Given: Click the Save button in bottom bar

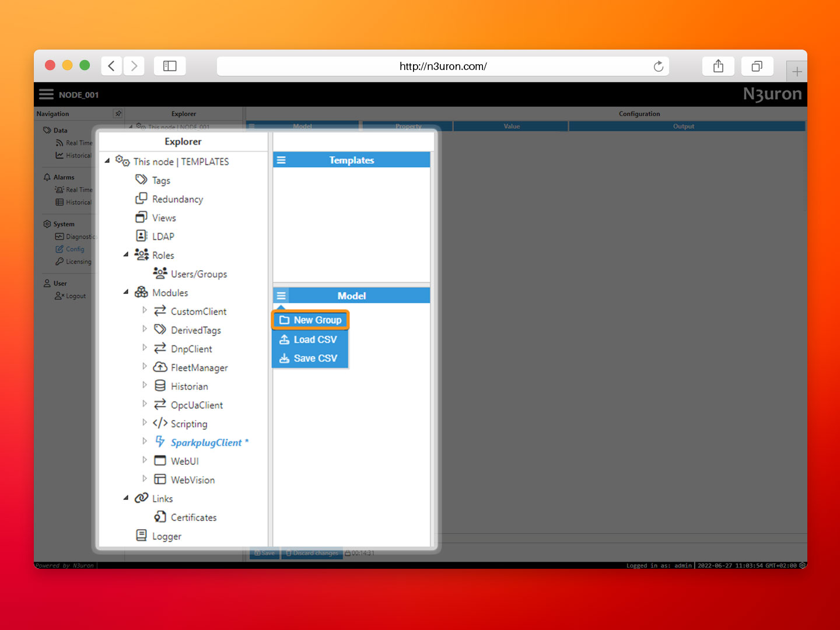Looking at the screenshot, I should 264,553.
